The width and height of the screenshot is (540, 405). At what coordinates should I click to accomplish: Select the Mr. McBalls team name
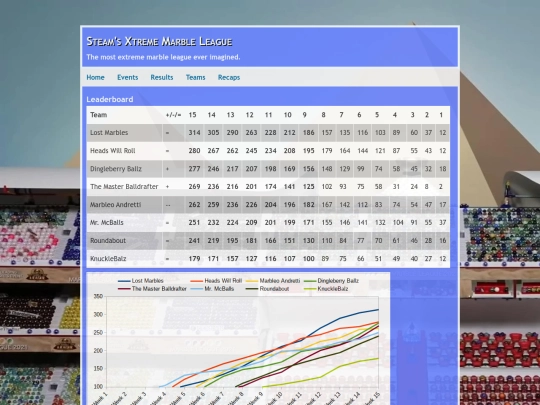[106, 222]
